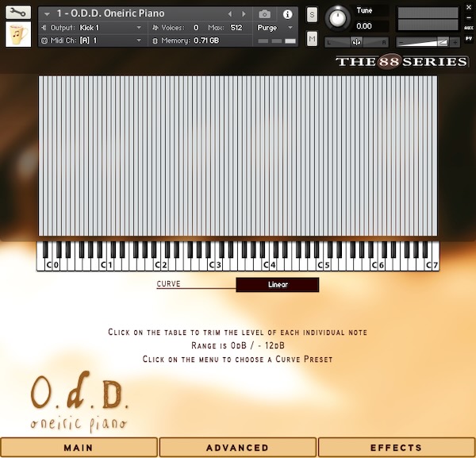Switch to the ADVANCED tab

click(x=238, y=448)
